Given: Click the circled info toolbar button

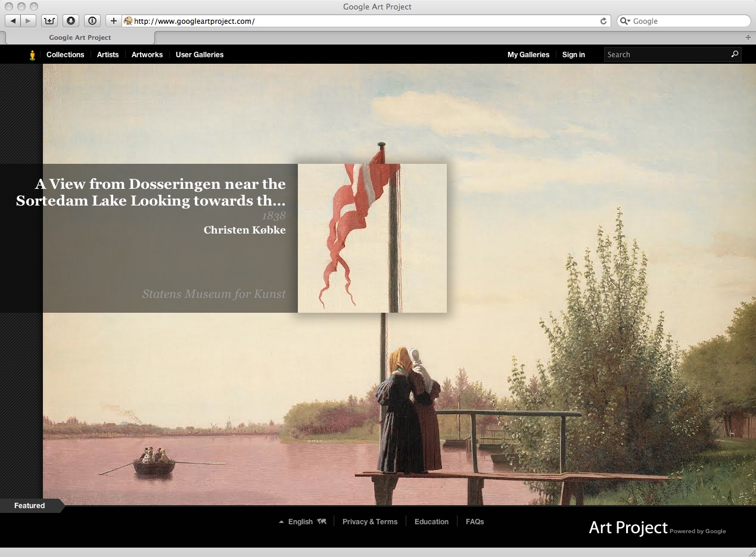Looking at the screenshot, I should click(x=92, y=21).
